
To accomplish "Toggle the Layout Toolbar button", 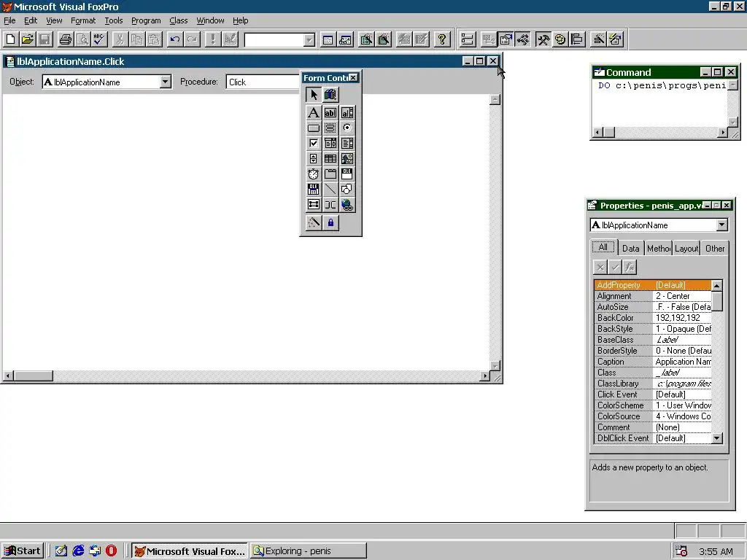I will point(577,39).
